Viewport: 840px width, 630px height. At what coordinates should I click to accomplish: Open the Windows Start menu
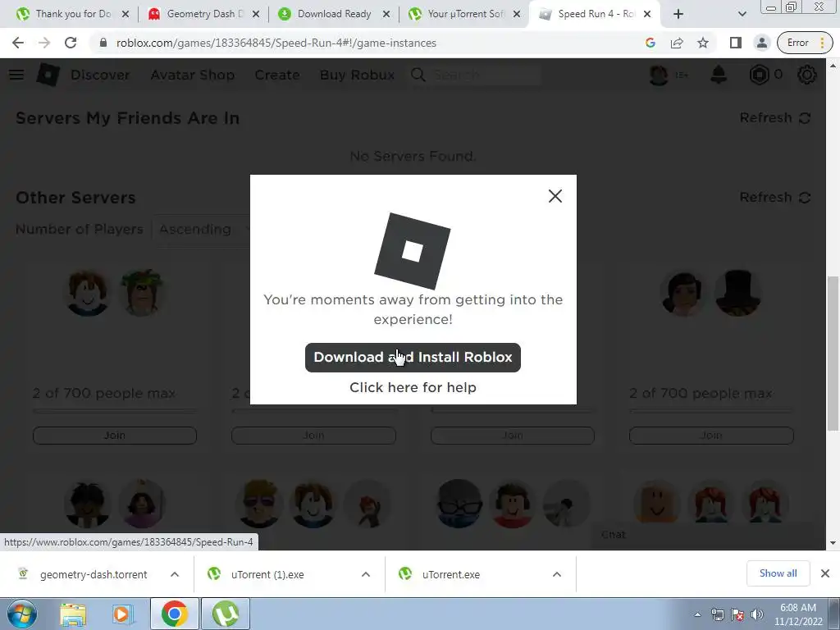click(22, 614)
